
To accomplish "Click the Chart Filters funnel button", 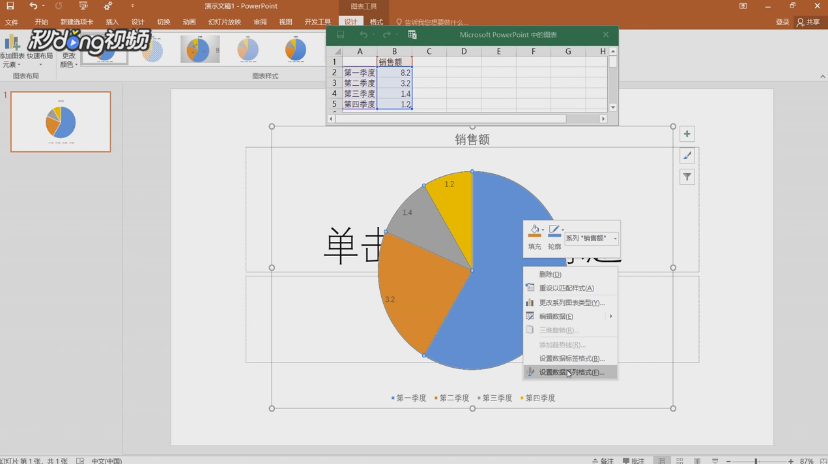I will coord(687,177).
